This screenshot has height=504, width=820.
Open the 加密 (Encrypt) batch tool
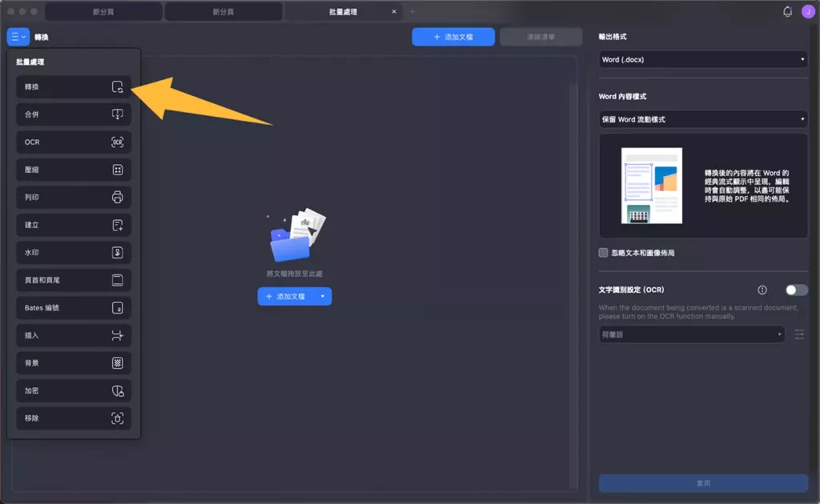pos(72,390)
